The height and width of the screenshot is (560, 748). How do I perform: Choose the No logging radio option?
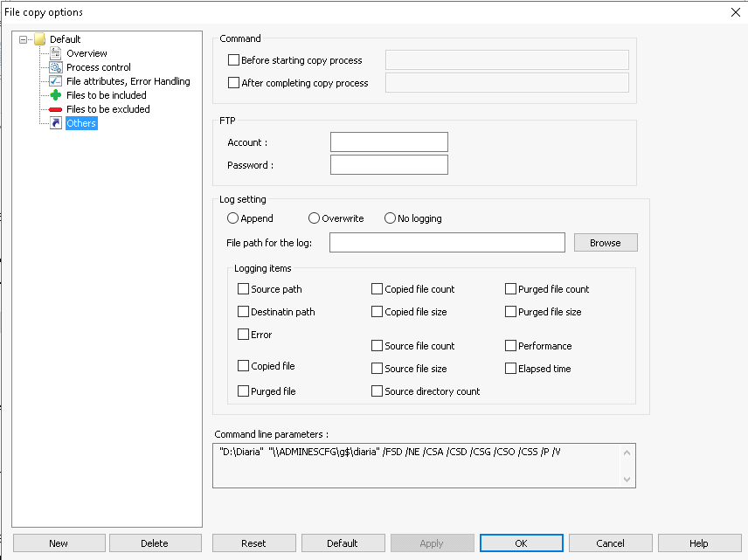click(x=391, y=218)
